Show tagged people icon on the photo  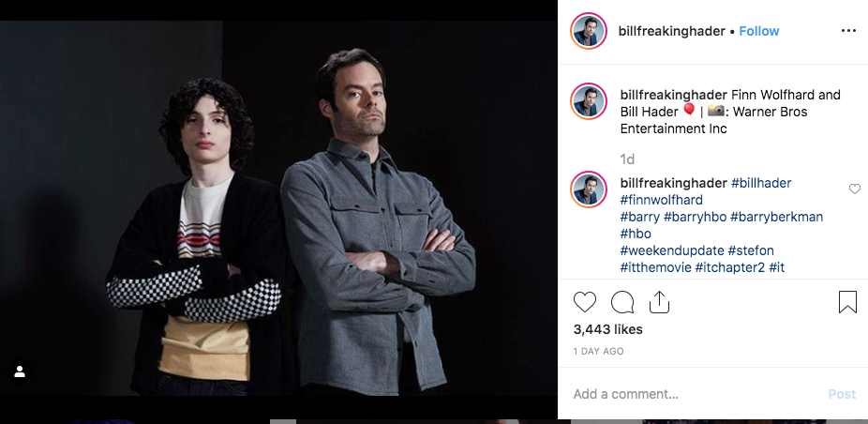coord(20,371)
